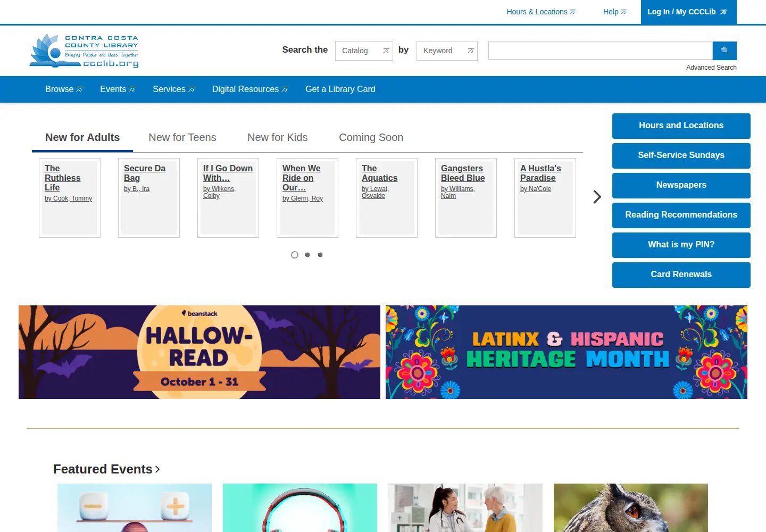Open the Keyword search type dropdown
This screenshot has width=766, height=532.
(447, 51)
